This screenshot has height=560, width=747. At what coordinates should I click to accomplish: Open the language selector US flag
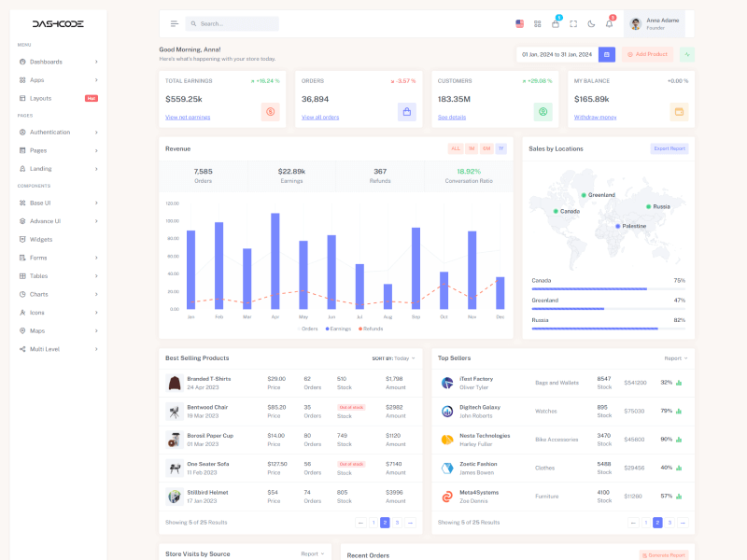tap(520, 23)
